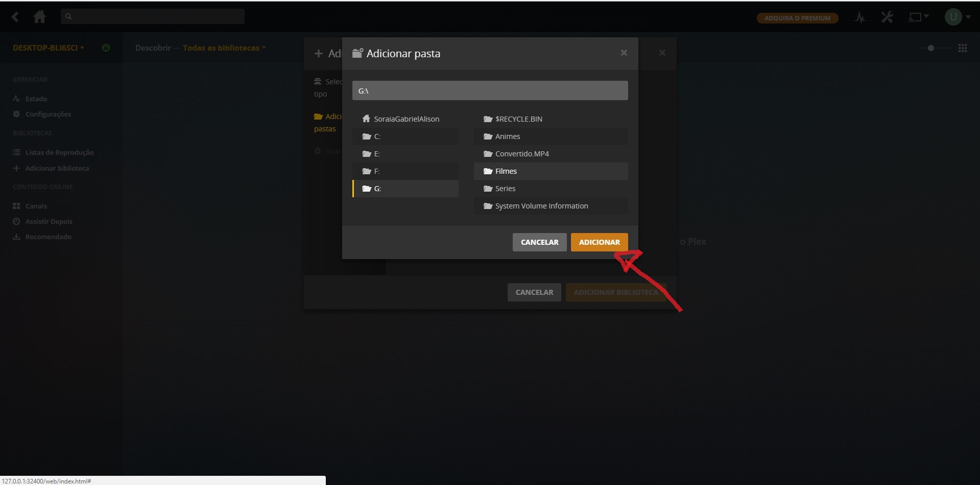The image size is (980, 485).
Task: Open the System Volume Information folder
Action: (551, 206)
